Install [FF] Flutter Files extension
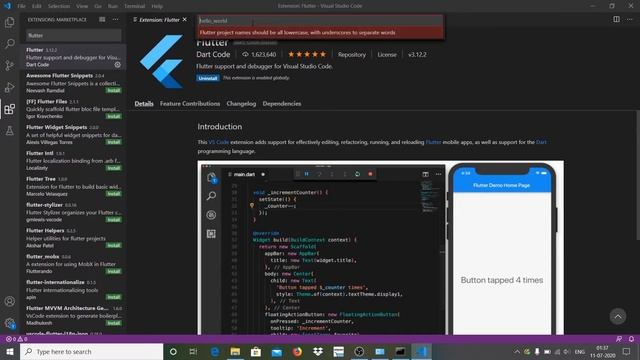Image resolution: width=640 pixels, height=360 pixels. click(x=114, y=116)
